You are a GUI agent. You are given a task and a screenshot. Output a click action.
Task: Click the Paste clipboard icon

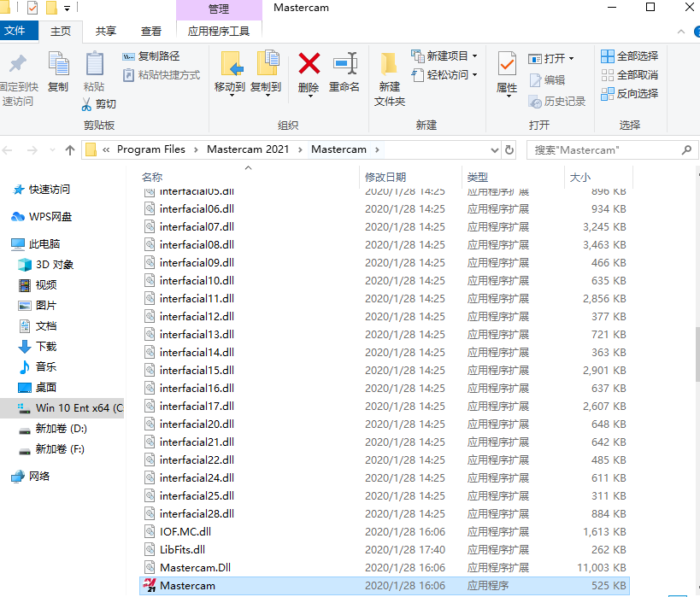94,64
